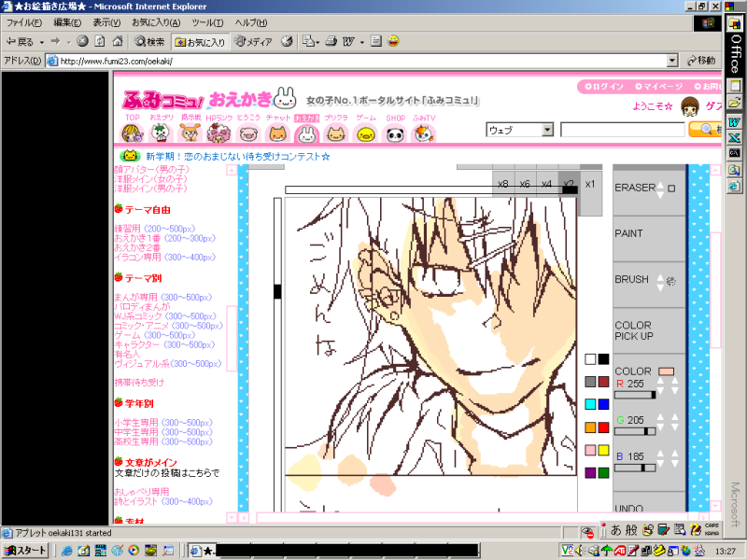The width and height of the screenshot is (747, 560).
Task: Open the 表示(V) menu
Action: click(x=106, y=22)
